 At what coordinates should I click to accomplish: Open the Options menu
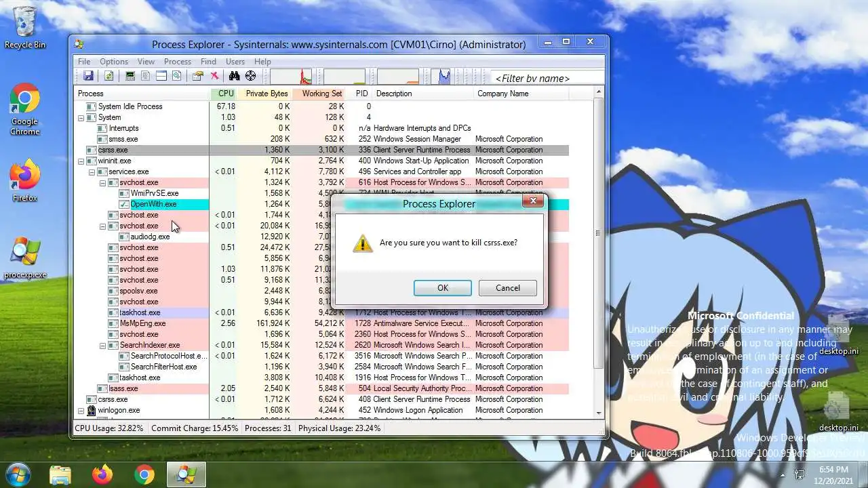point(114,62)
